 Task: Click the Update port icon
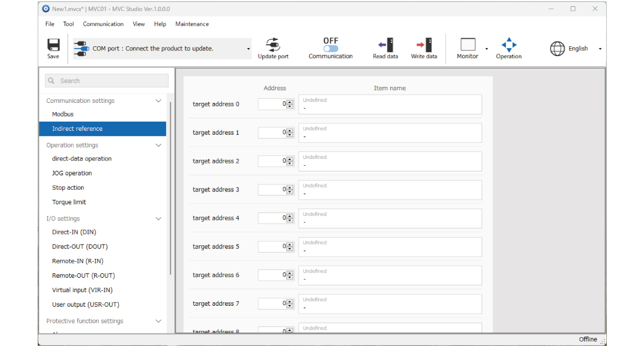tap(273, 45)
